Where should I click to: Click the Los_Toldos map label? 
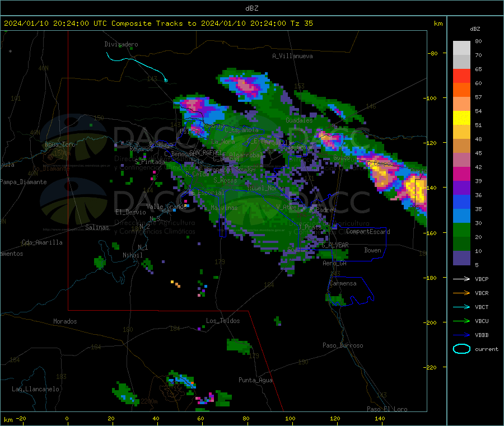pyautogui.click(x=223, y=321)
